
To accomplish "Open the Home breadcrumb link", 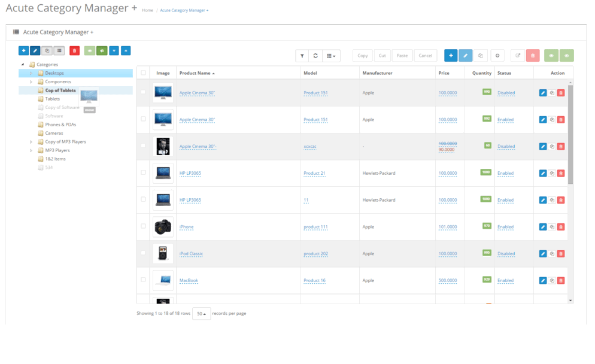I will pos(147,10).
